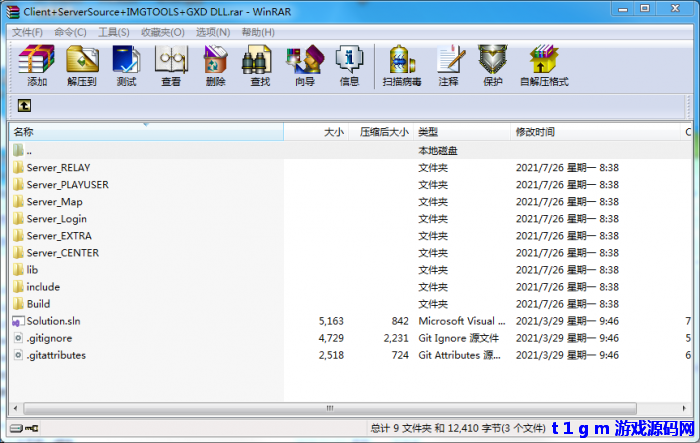The image size is (700, 443).
Task: Run the 测试 (Test) archive tool
Action: 126,66
